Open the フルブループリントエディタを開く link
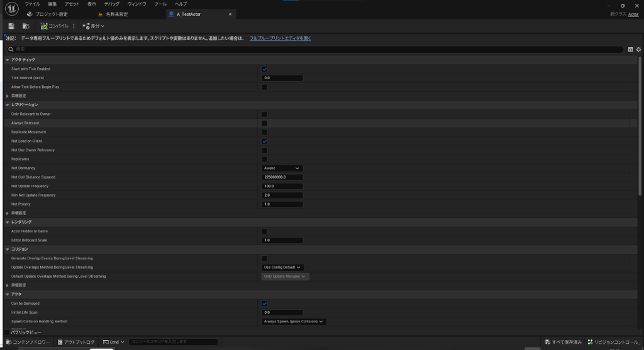The image size is (644, 350). (280, 38)
